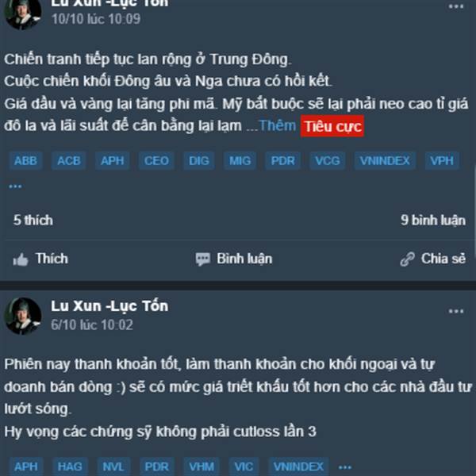Open three-dot options menu of 10/10 post
The image size is (476, 476).
456,6
